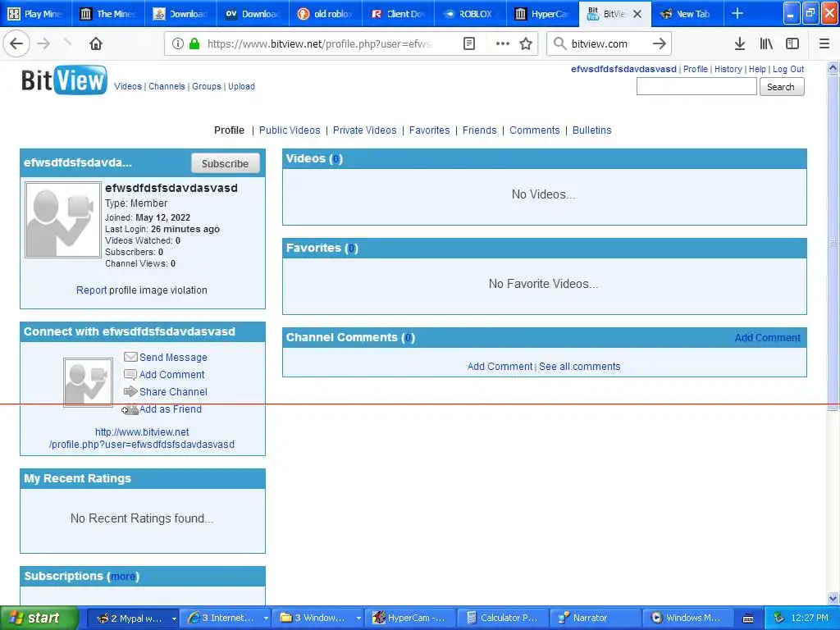Click the browser address bar URL
Image resolution: width=840 pixels, height=630 pixels.
(x=319, y=44)
